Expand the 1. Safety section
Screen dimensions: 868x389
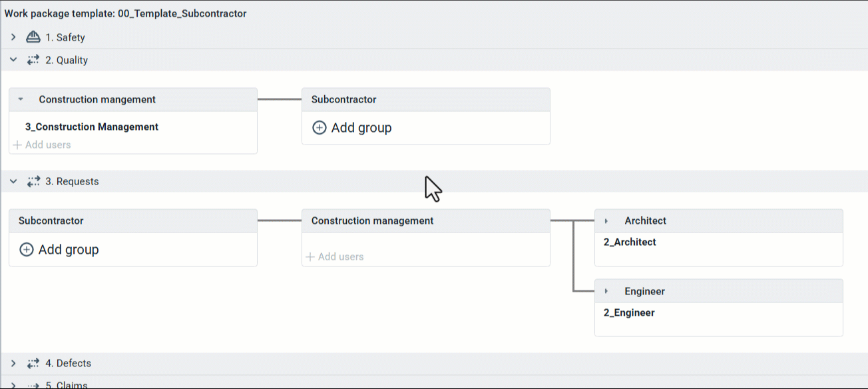coord(13,37)
